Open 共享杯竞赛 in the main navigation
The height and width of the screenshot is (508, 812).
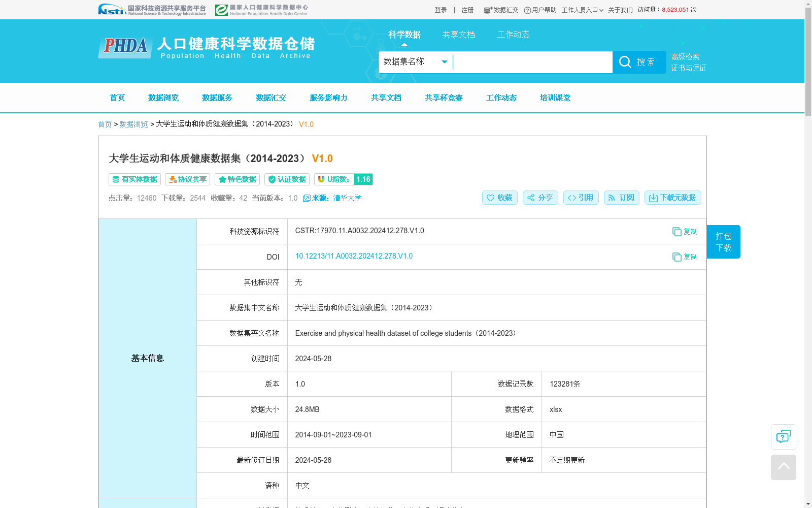[444, 98]
